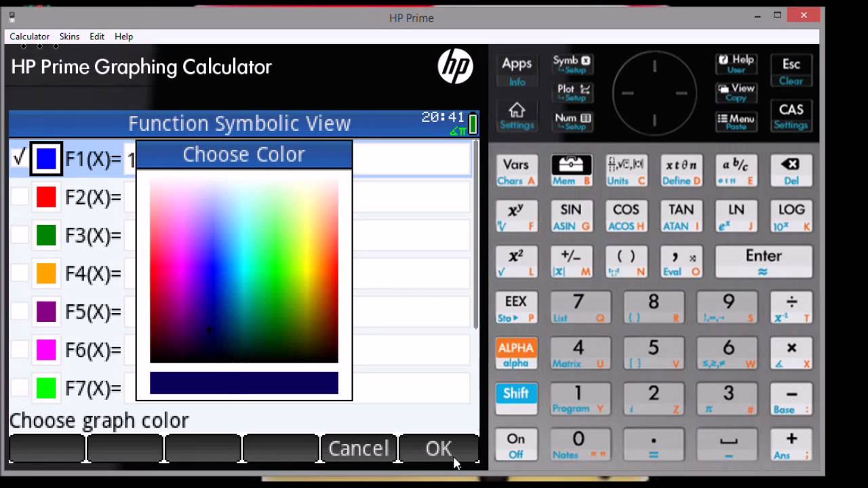Switch to the CAS Settings key

791,116
